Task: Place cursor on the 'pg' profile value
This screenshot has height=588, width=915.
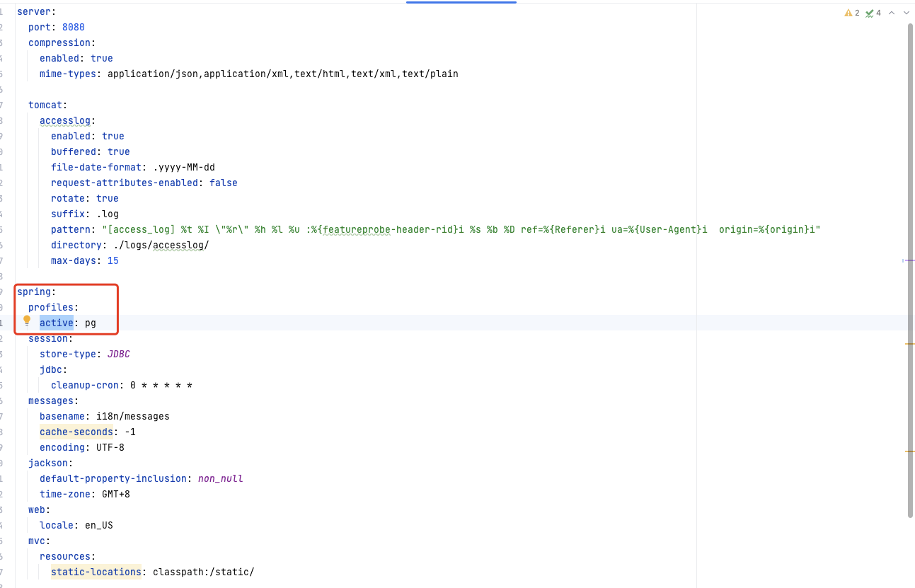Action: pos(90,323)
